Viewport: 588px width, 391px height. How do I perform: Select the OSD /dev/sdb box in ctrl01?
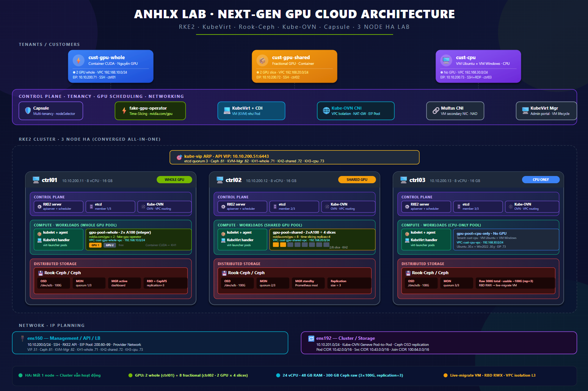[x=54, y=283]
